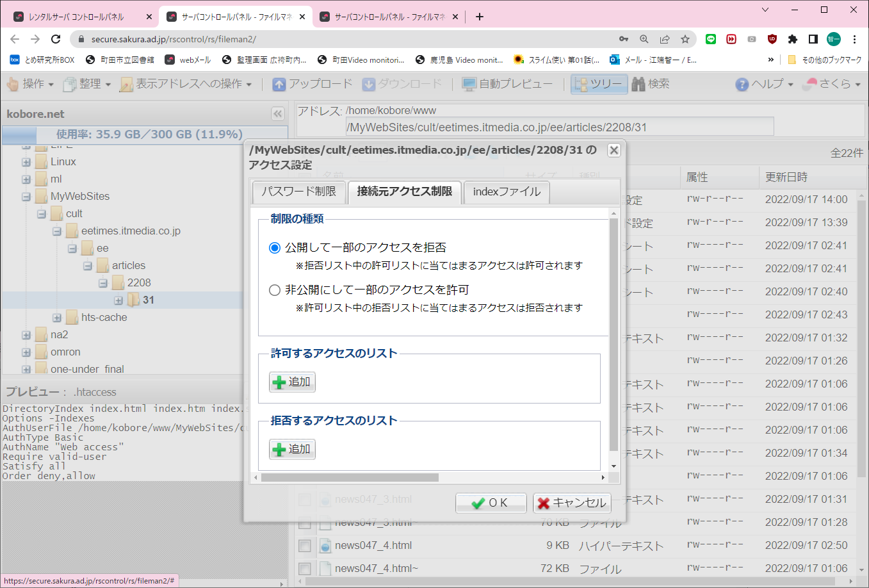Collapse the MyWebSites tree folder

click(x=26, y=197)
